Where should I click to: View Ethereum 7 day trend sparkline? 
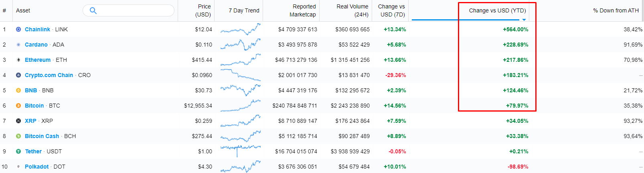tap(240, 60)
